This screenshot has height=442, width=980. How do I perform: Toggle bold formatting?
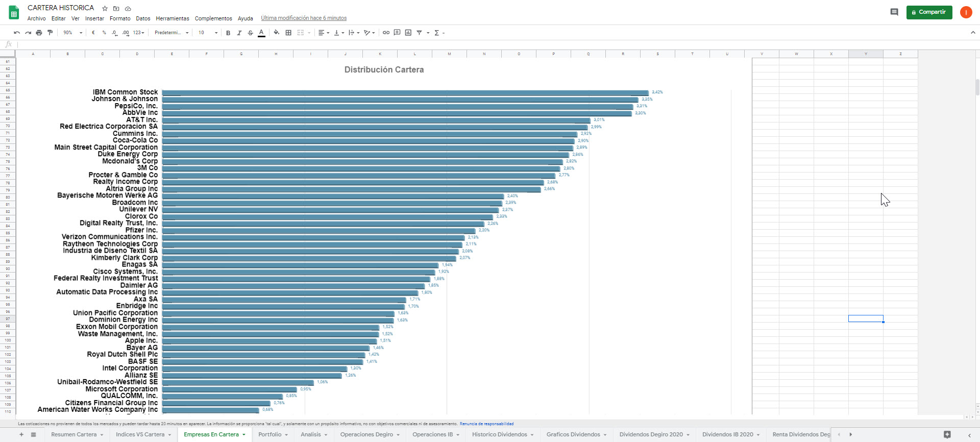click(228, 33)
